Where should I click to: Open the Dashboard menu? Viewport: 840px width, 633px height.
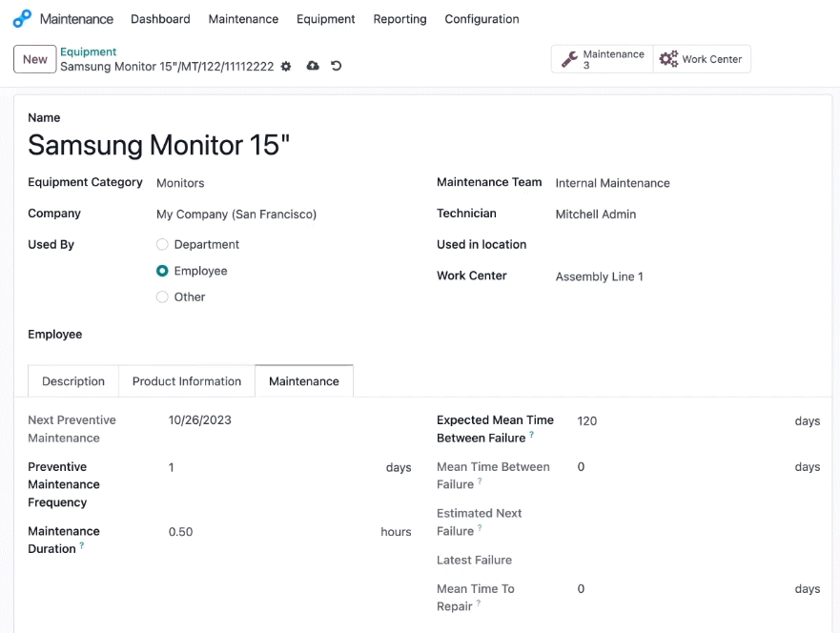160,19
